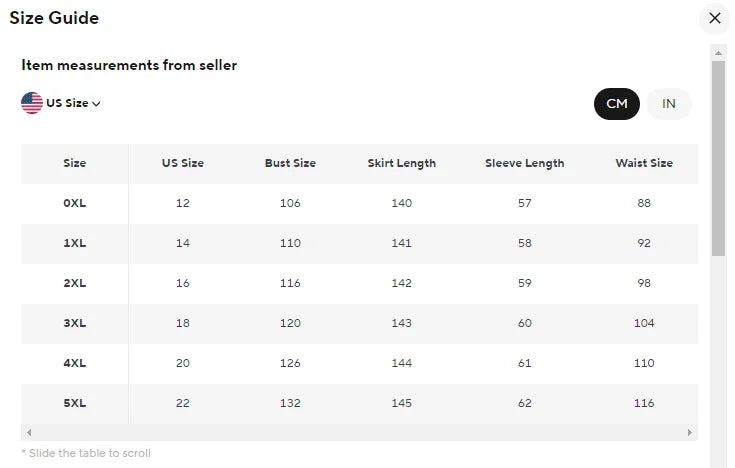Click the US flag icon

coord(32,103)
